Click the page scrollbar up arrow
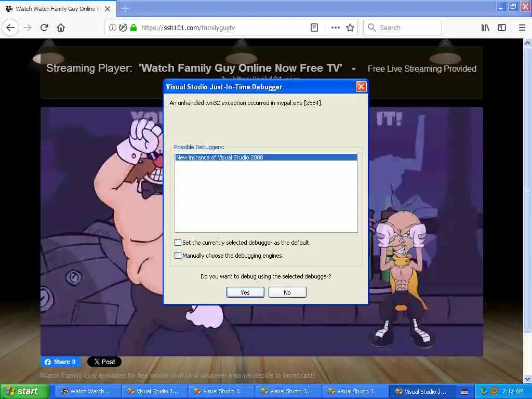Viewport: 532px width, 399px height. [x=527, y=43]
